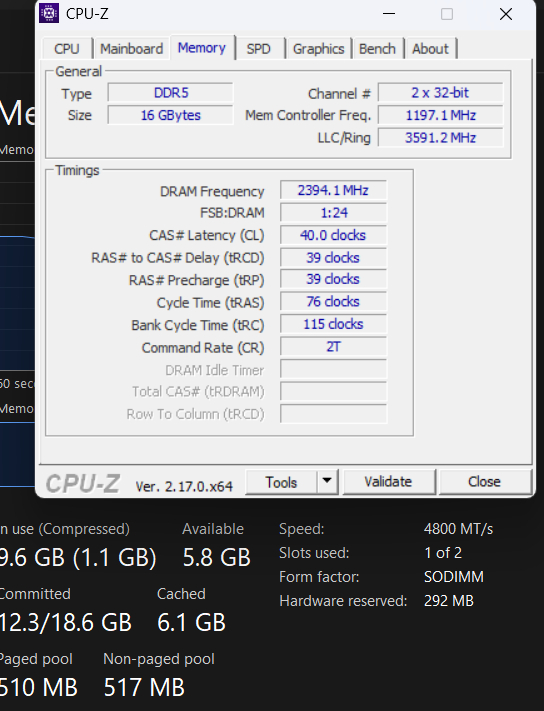
Task: Click the DRAM Frequency value field
Action: [x=333, y=190]
